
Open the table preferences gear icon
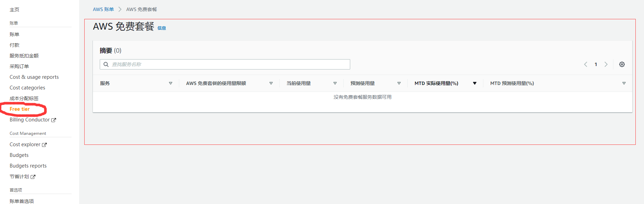click(622, 64)
